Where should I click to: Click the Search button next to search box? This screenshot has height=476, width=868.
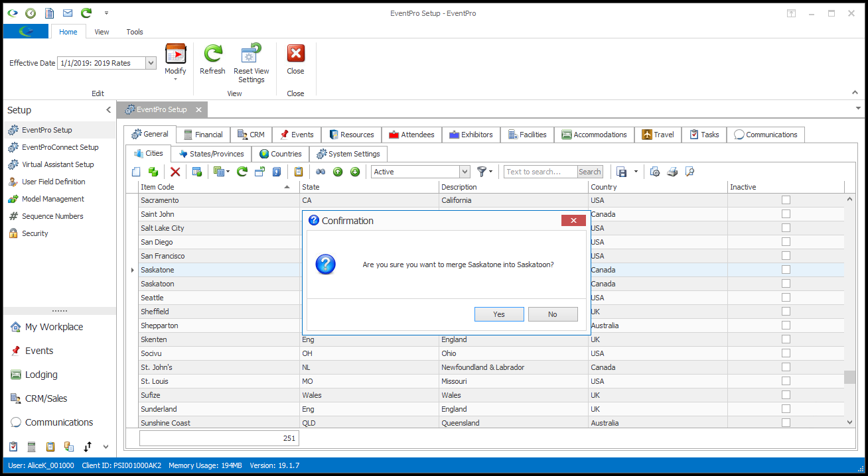590,172
